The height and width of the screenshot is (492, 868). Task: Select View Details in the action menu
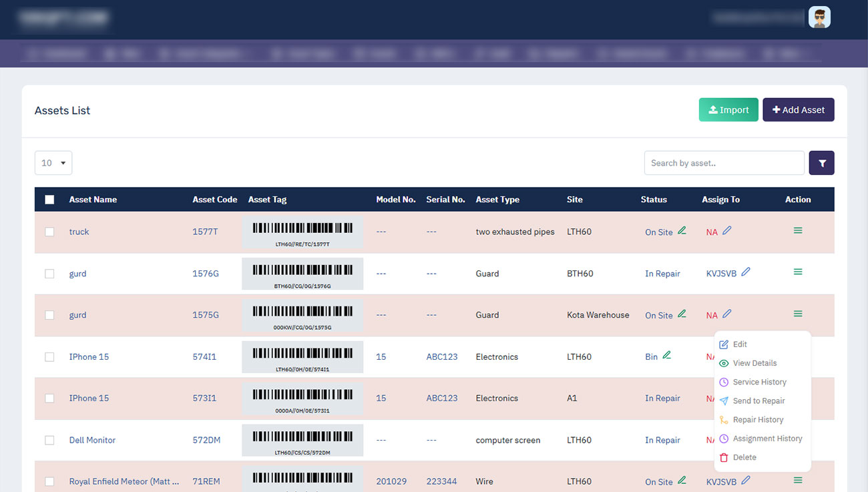click(754, 363)
